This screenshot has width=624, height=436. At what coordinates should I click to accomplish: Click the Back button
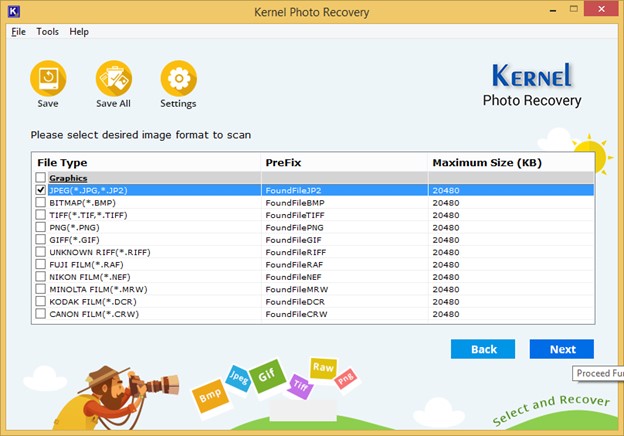[x=483, y=349]
